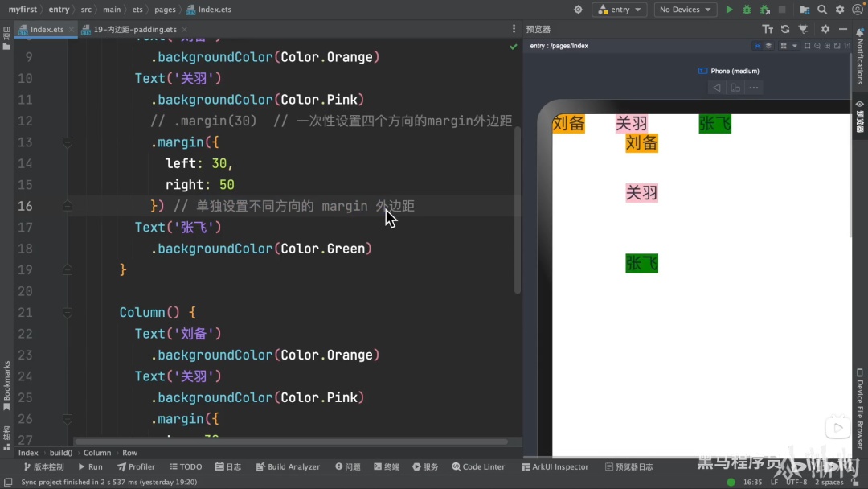This screenshot has height=489, width=868.
Task: Open the Code Linter tool window
Action: [478, 466]
